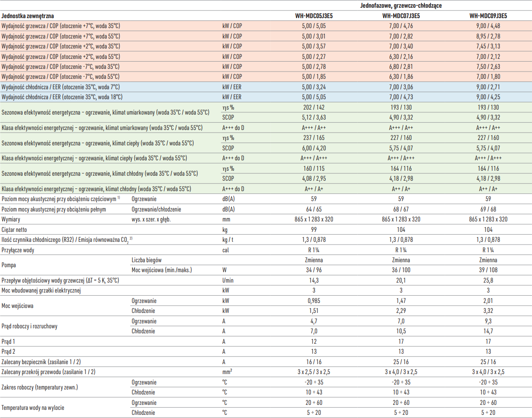Click the '9,00 / 4,48' heating capacity value
The height and width of the screenshot is (418, 532).
point(488,26)
